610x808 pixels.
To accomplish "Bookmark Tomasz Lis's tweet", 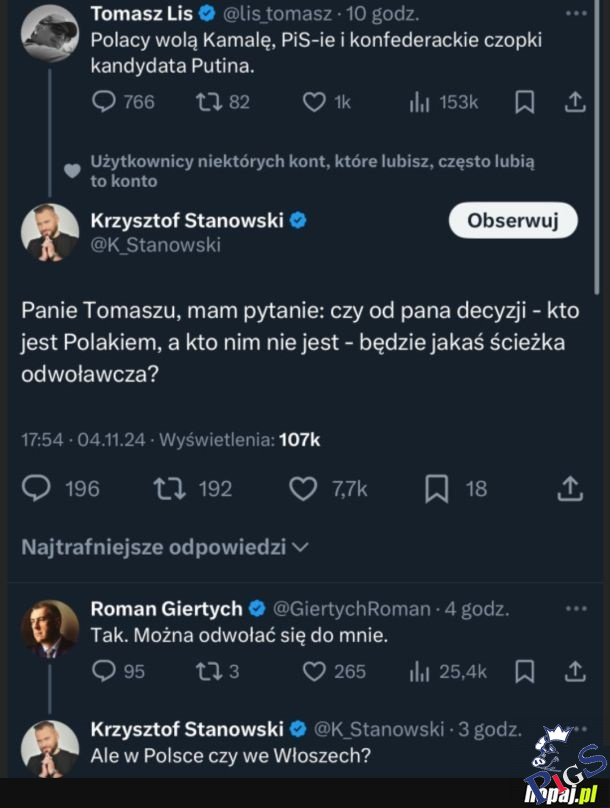I will tap(524, 102).
